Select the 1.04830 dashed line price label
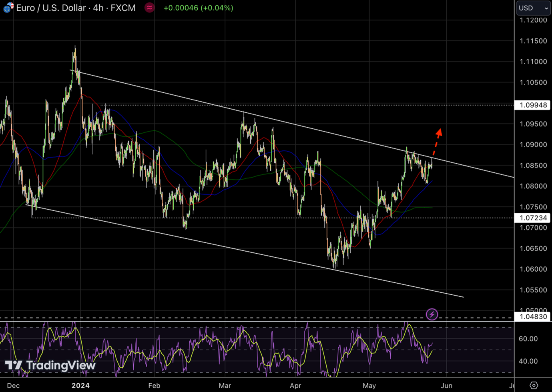 pos(533,317)
